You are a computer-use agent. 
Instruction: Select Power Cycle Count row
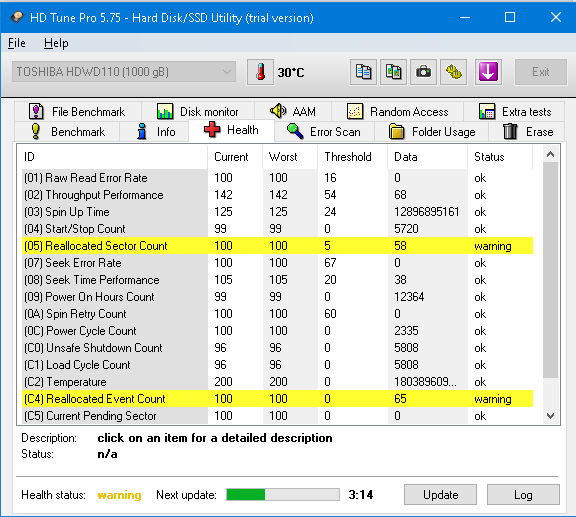[x=277, y=331]
